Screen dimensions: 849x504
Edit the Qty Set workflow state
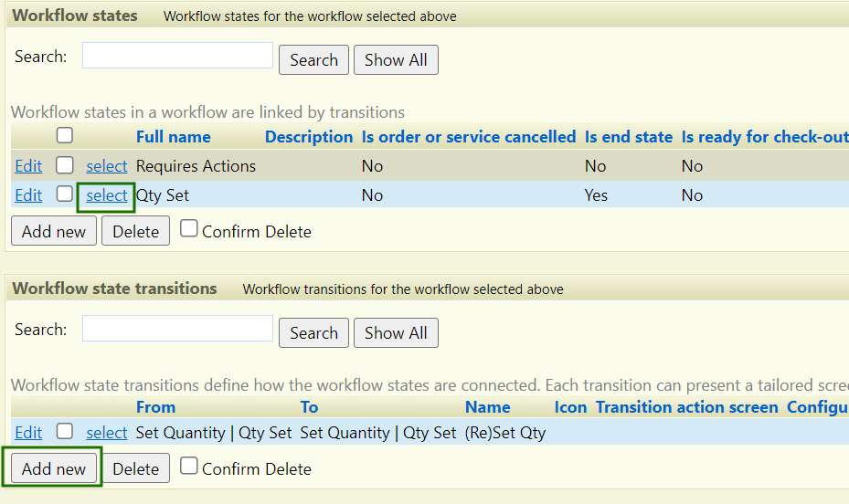pos(28,195)
